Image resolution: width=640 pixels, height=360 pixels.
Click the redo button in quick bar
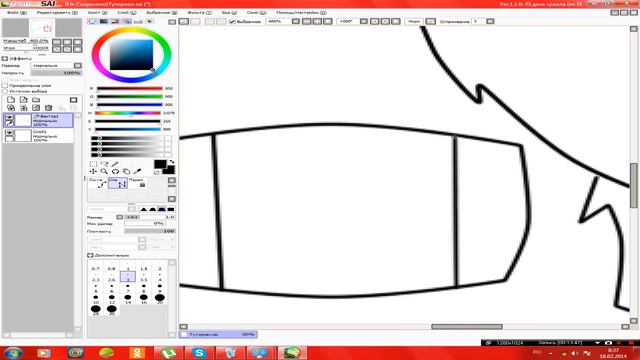[196, 21]
